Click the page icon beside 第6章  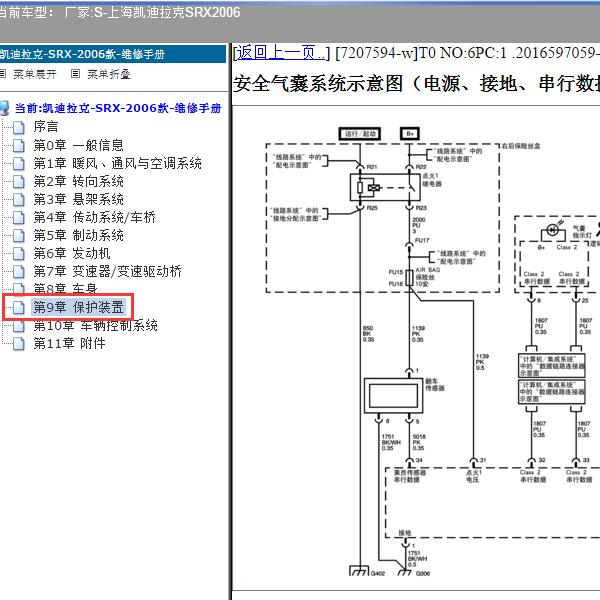tap(18, 254)
